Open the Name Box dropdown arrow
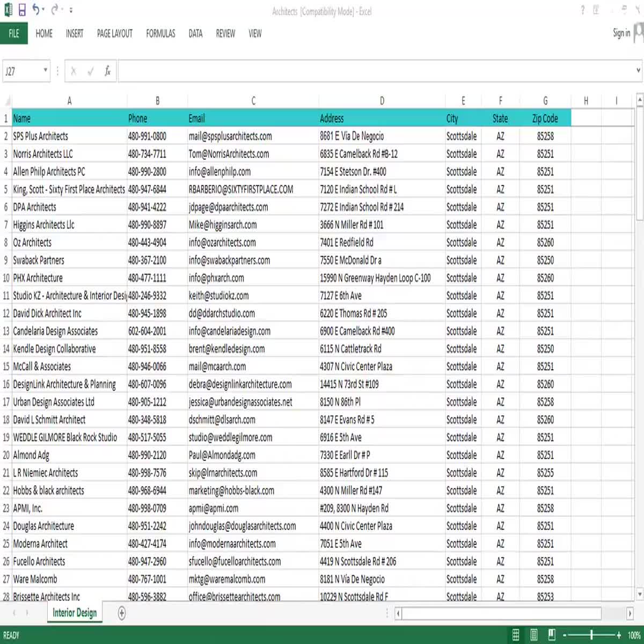This screenshot has height=644, width=644. [45, 70]
